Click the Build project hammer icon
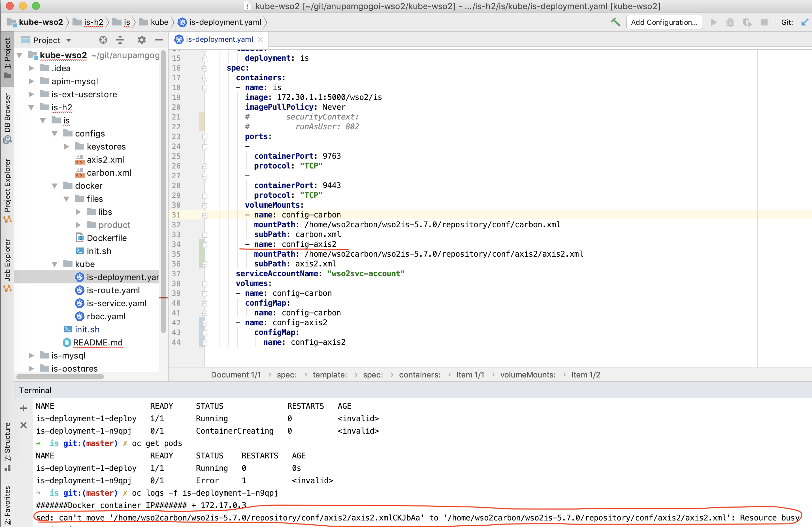The width and height of the screenshot is (812, 527). [615, 22]
